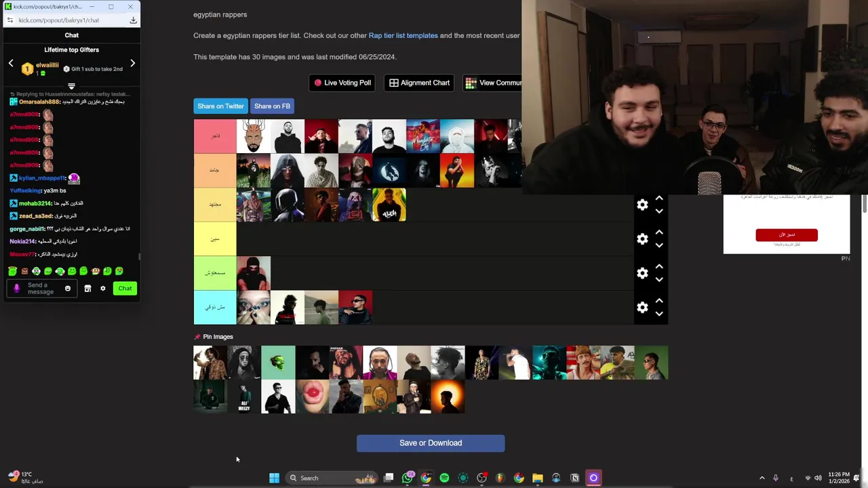Send message with green Chat button
The height and width of the screenshot is (488, 868).
pyautogui.click(x=125, y=289)
